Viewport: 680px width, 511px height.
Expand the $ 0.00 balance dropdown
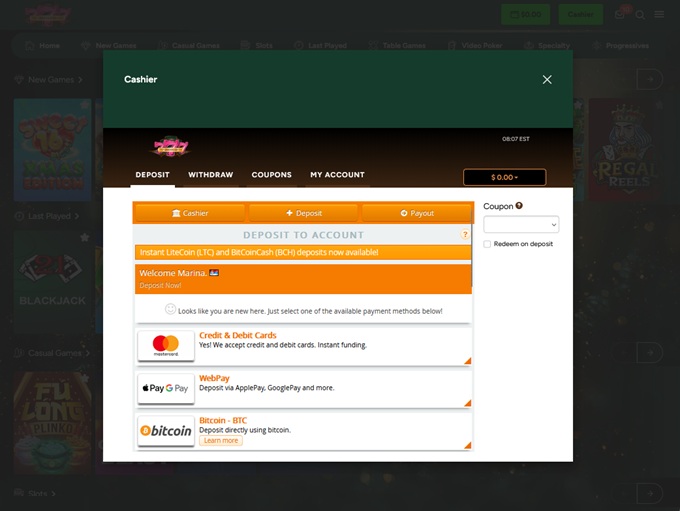[504, 178]
